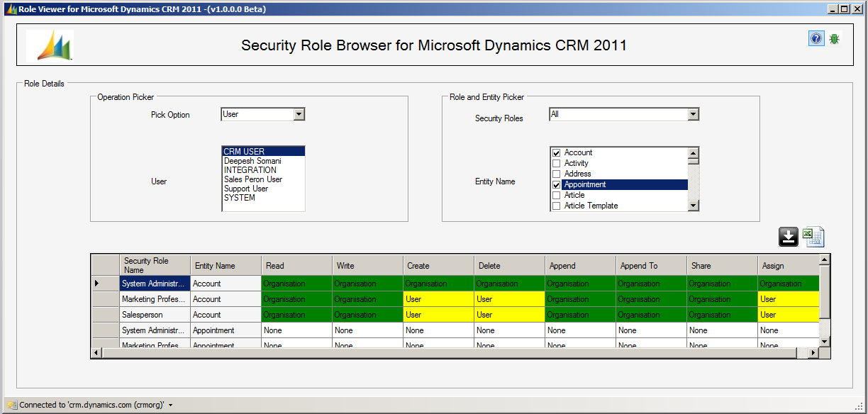Image resolution: width=868 pixels, height=414 pixels.
Task: Click the black download roles icon
Action: pos(789,237)
